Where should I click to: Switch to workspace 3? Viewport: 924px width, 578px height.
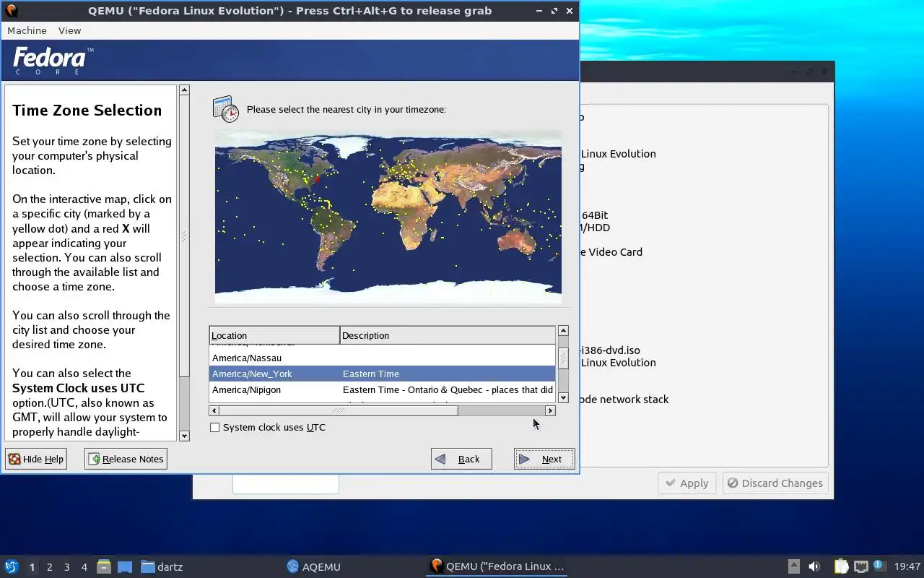point(66,567)
